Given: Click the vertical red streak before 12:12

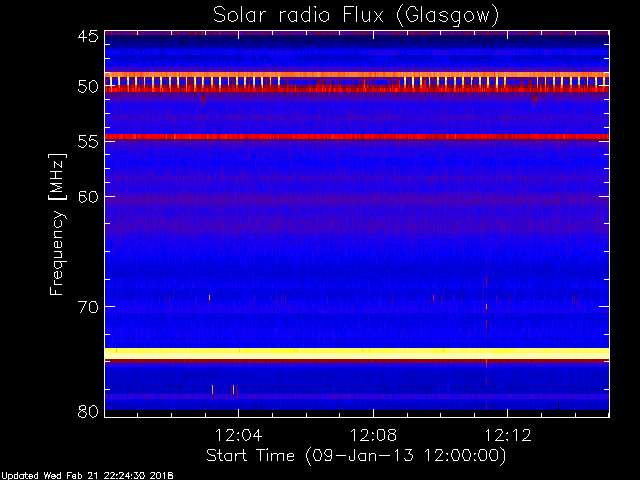Looking at the screenshot, I should tap(486, 333).
